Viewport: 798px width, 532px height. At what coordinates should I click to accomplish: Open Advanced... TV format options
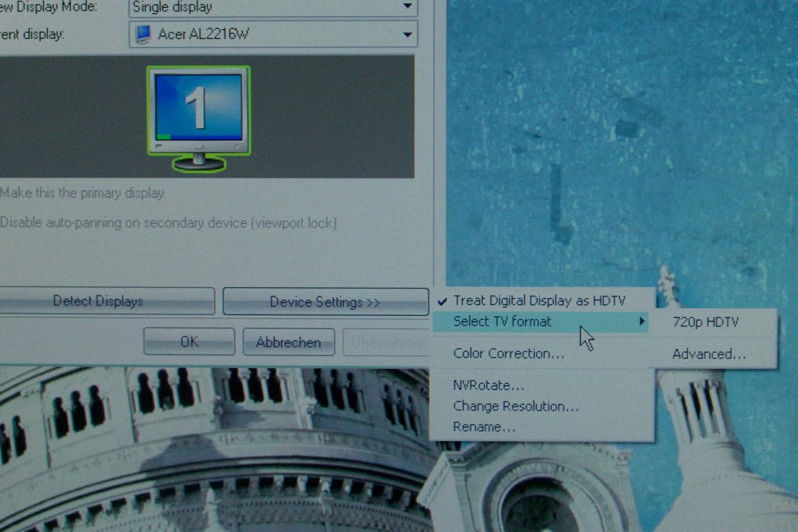[x=709, y=354]
